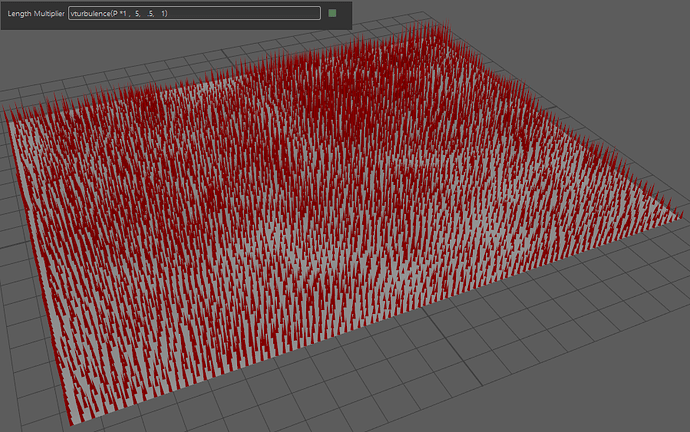Click the final argument 1 in the expression
The width and height of the screenshot is (690, 432).
pos(164,14)
